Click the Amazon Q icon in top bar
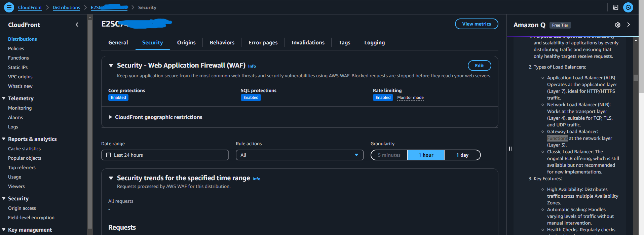 [x=628, y=7]
